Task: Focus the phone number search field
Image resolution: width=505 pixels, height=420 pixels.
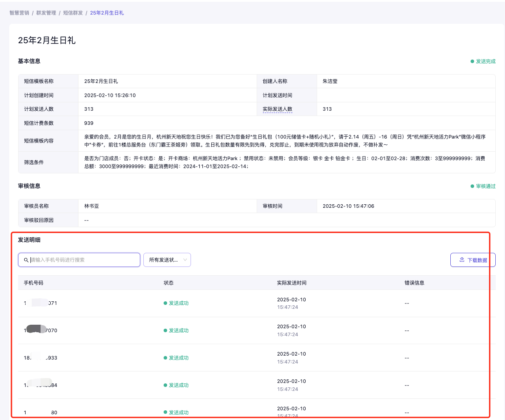Action: click(84, 260)
